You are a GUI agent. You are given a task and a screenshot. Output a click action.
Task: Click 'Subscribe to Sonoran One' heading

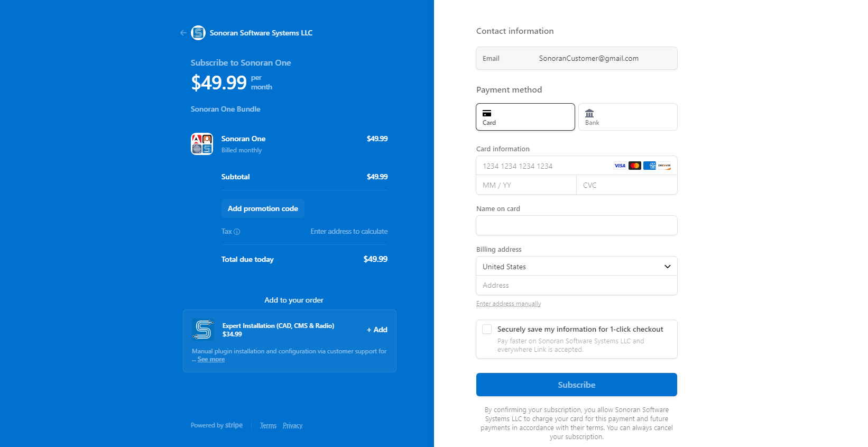pos(241,62)
